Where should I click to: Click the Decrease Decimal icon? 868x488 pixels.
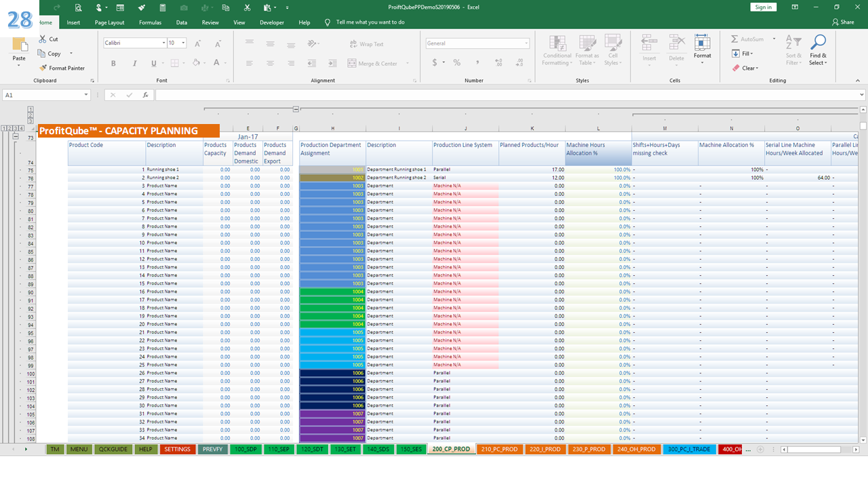[518, 62]
